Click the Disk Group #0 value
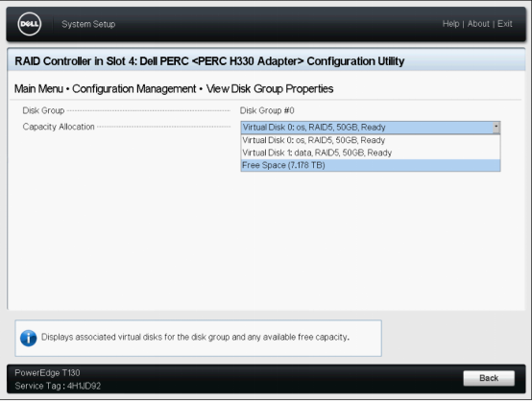Screen dimensions: 532x401 click(x=267, y=110)
